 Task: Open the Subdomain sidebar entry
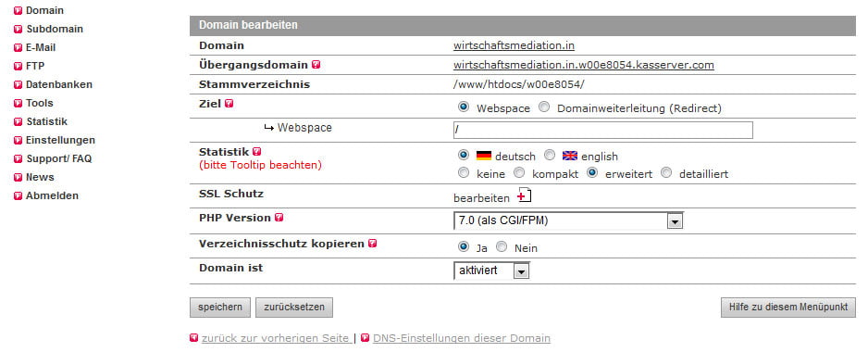[55, 29]
